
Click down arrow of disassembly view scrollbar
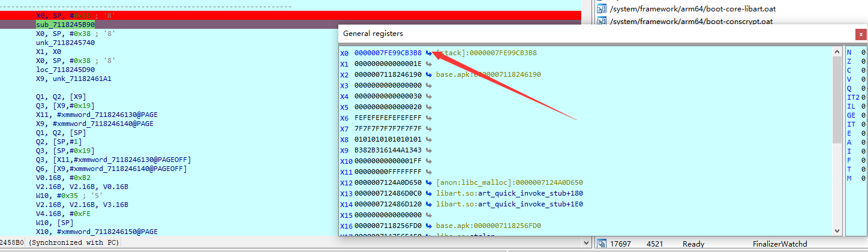585,242
